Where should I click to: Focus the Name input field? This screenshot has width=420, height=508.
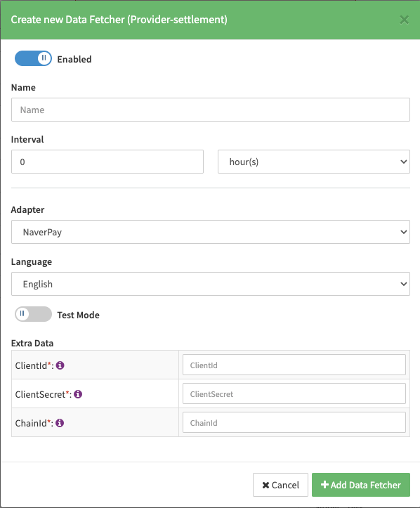pyautogui.click(x=211, y=110)
